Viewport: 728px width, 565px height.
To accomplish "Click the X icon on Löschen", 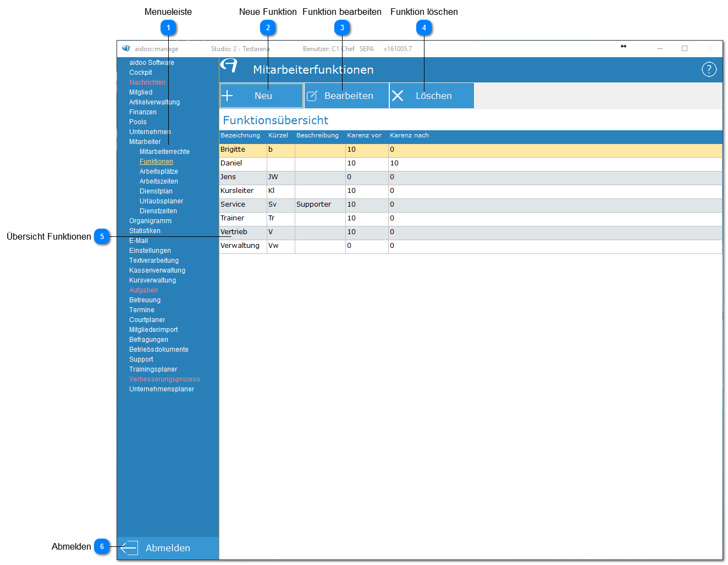I will pos(398,96).
